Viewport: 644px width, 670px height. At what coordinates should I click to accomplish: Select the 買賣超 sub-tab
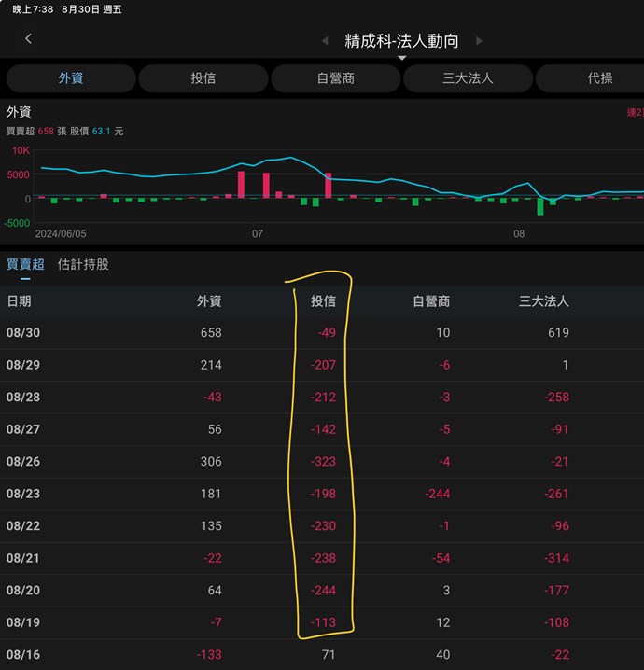point(25,264)
